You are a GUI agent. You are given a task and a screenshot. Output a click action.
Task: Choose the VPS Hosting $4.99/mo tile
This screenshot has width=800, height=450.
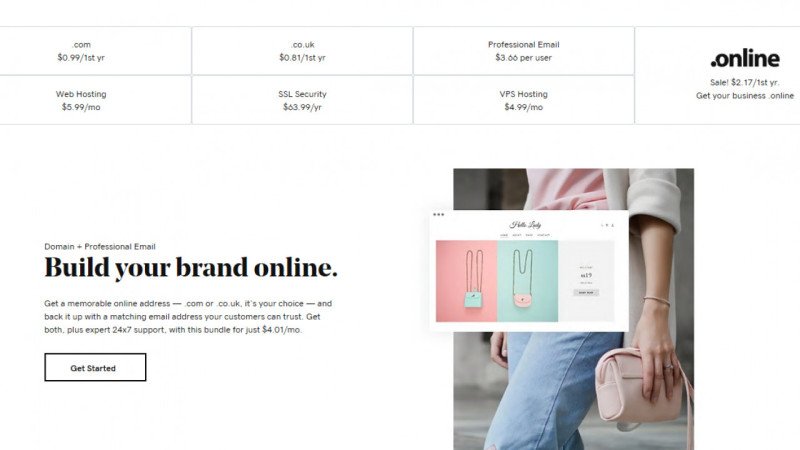(523, 100)
